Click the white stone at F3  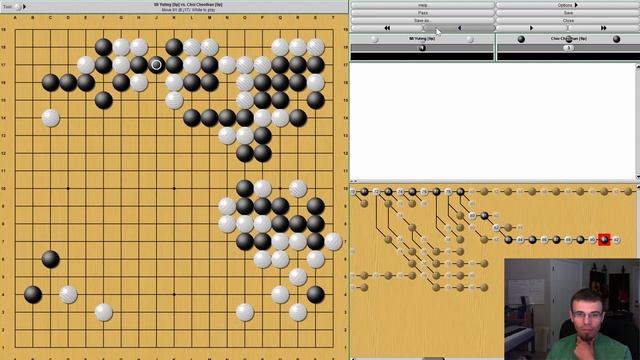[104, 312]
